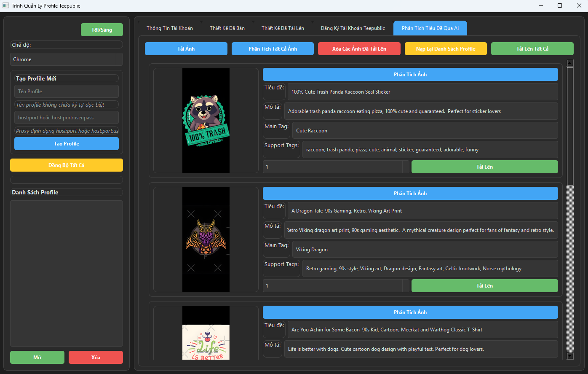Click Xóa Các Ảnh Đã Tải Lên

click(x=359, y=48)
